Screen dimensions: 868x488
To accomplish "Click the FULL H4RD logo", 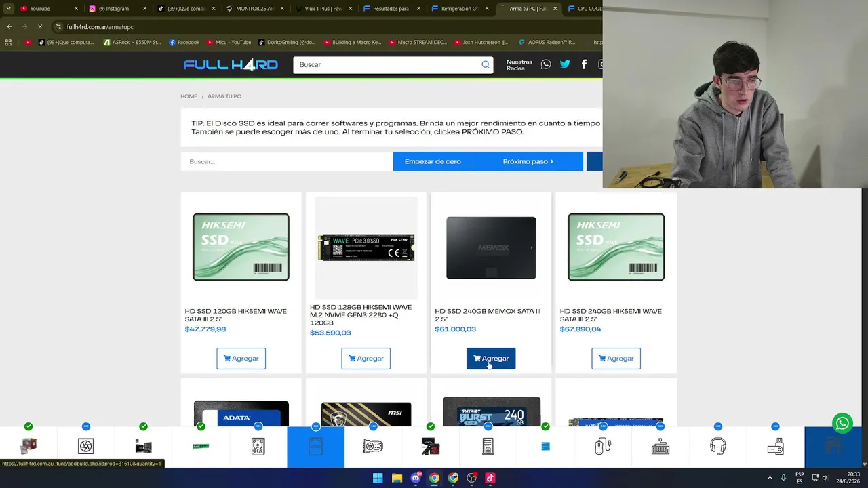I will (x=231, y=64).
